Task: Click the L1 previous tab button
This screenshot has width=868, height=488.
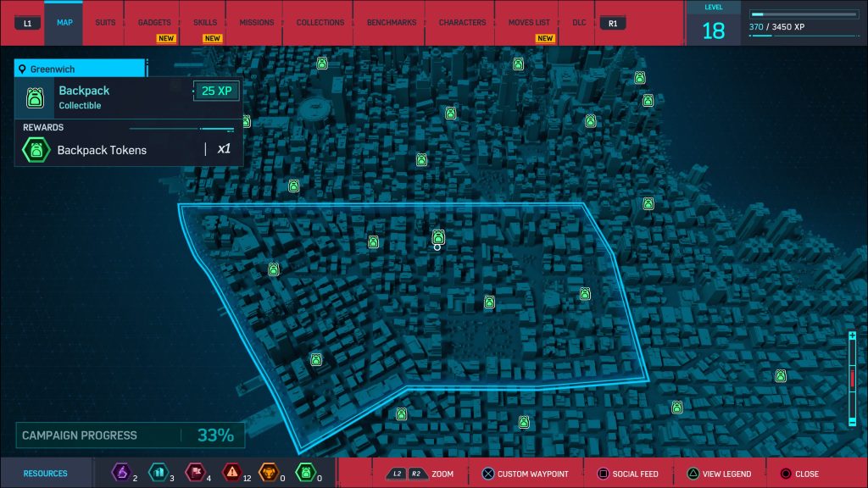Action: (x=27, y=23)
